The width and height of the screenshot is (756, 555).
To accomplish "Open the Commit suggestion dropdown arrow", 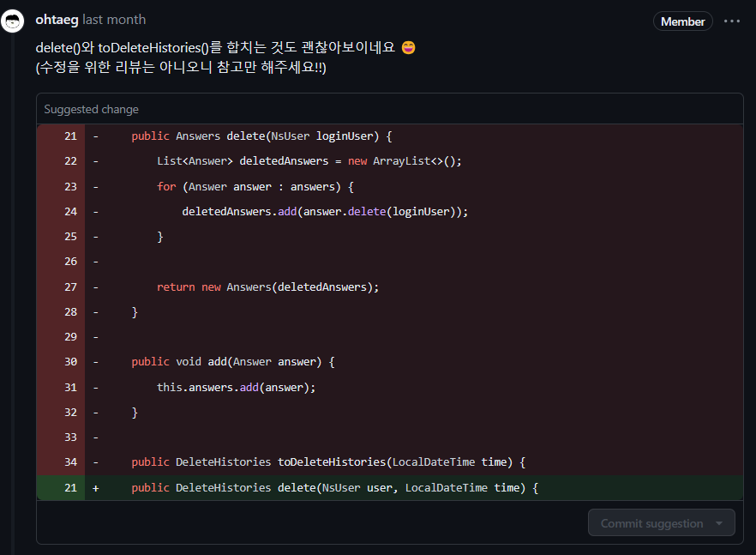I will click(x=719, y=523).
